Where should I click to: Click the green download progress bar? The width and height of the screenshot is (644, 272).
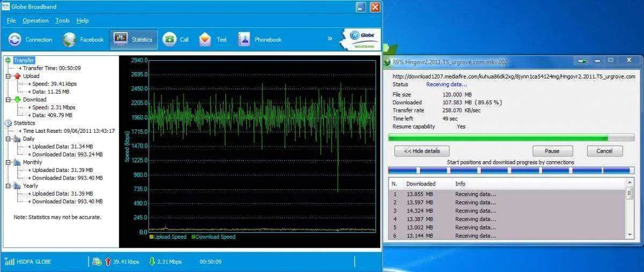[x=511, y=138]
